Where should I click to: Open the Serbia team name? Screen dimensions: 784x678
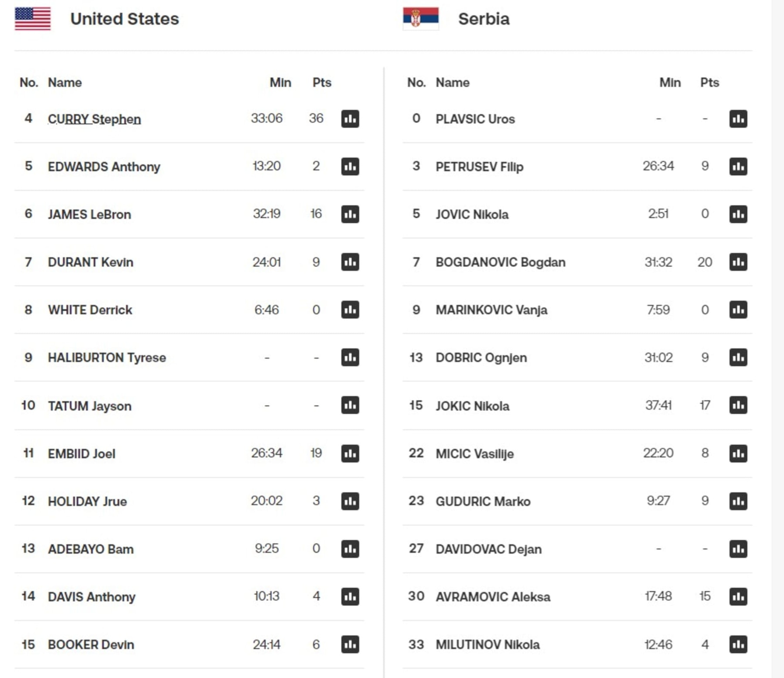coord(484,19)
